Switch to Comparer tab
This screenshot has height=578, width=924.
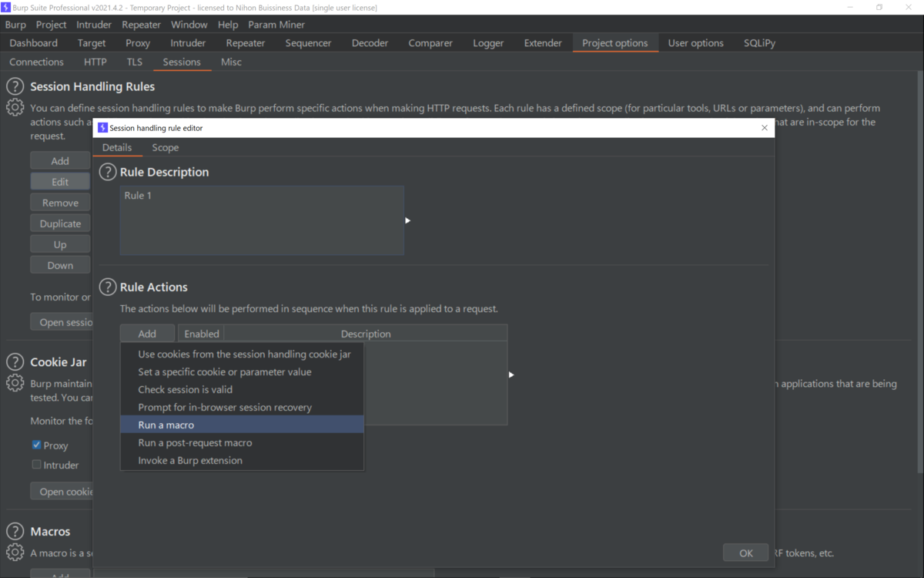coord(430,43)
